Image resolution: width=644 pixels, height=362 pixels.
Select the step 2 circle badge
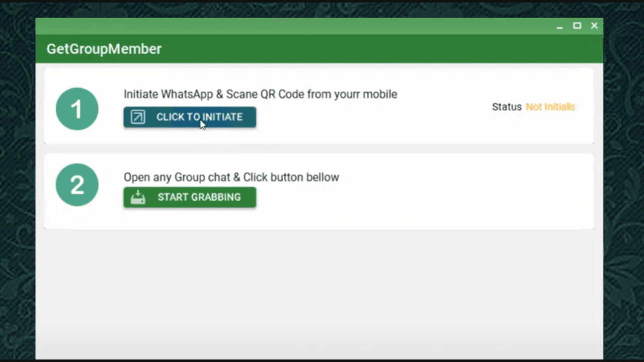[x=77, y=185]
